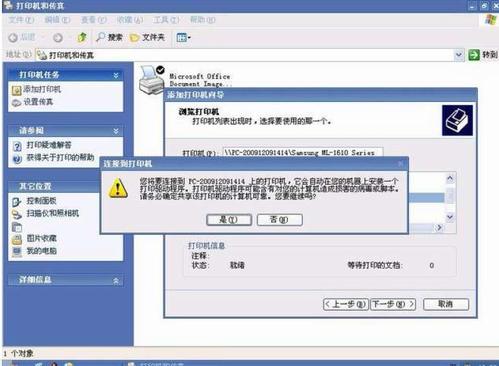Click the My Computer icon in sidebar

[x=17, y=252]
